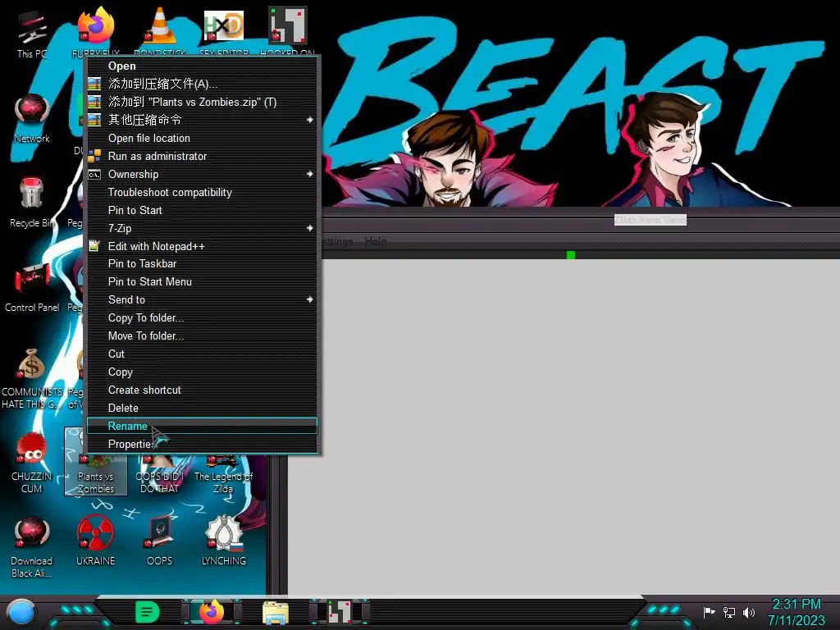
Task: Open the This PC desktop icon
Action: click(x=32, y=32)
